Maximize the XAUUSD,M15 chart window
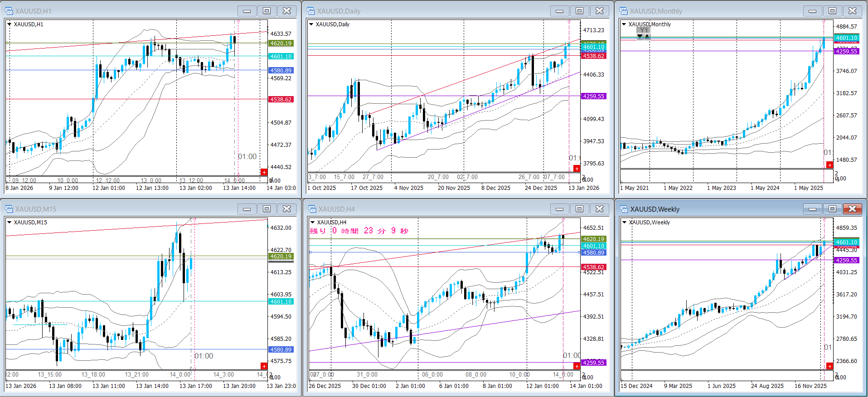 click(267, 209)
